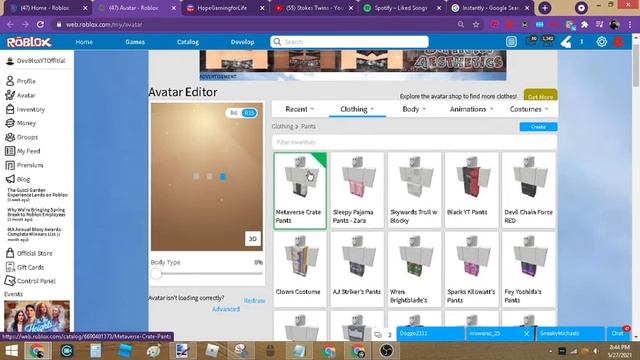Select Sparks Kilowatt's Pants item
The image size is (640, 360).
(471, 269)
